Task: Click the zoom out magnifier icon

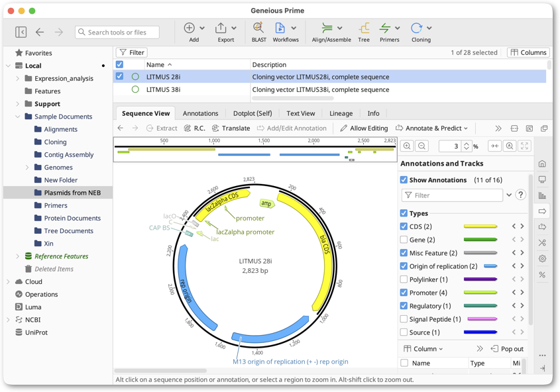Action: pyautogui.click(x=421, y=146)
